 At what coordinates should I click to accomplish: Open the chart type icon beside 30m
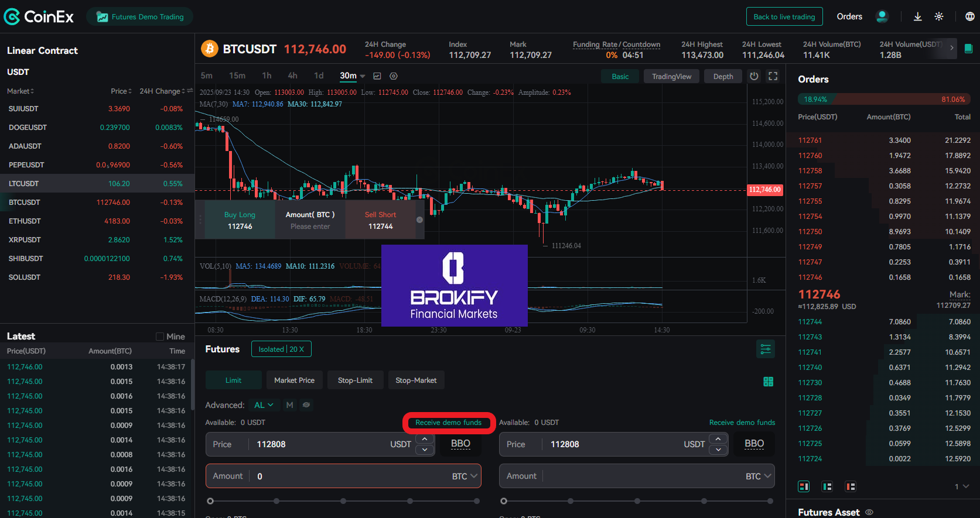click(x=377, y=76)
